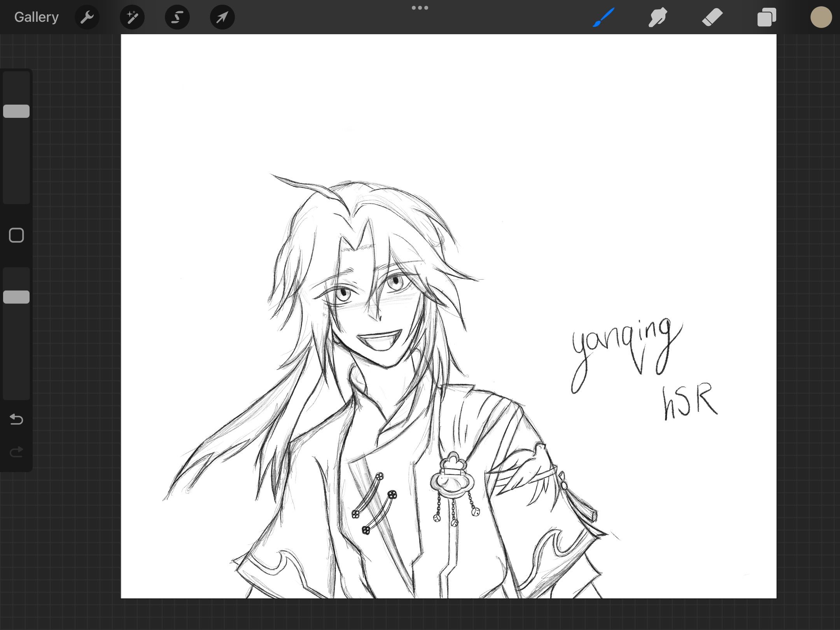
Task: Undo the last stroke
Action: [x=16, y=419]
